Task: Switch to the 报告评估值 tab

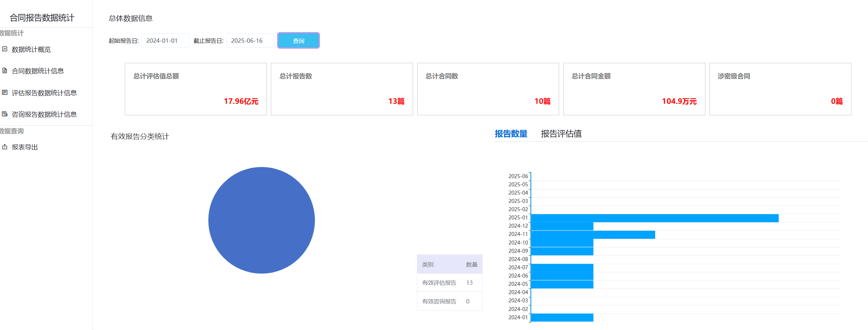Action: click(561, 134)
